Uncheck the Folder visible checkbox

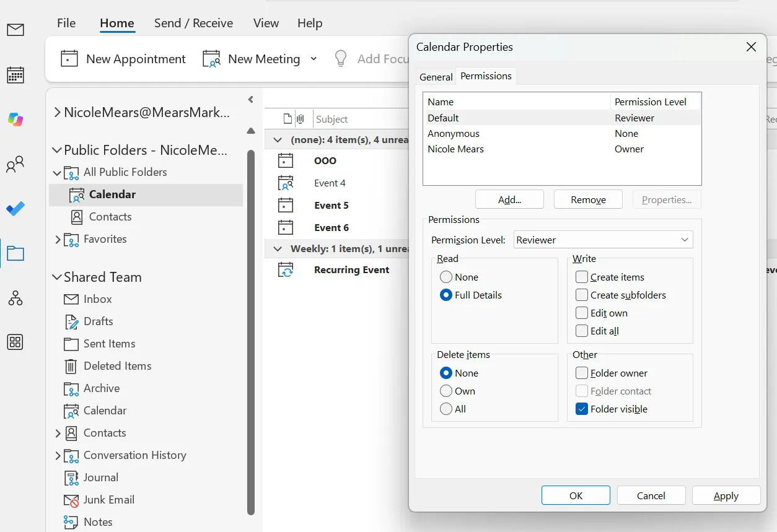tap(582, 409)
